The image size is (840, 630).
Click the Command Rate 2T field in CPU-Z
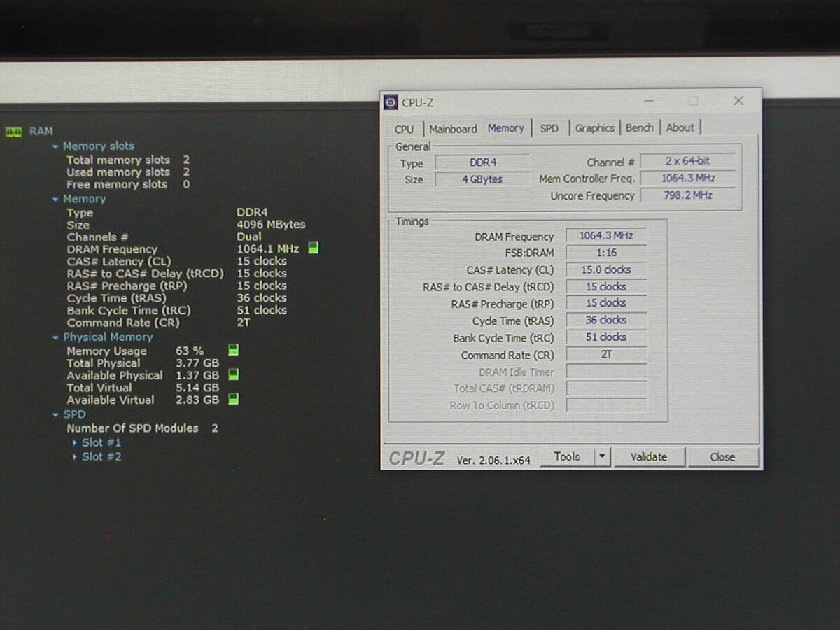click(606, 354)
